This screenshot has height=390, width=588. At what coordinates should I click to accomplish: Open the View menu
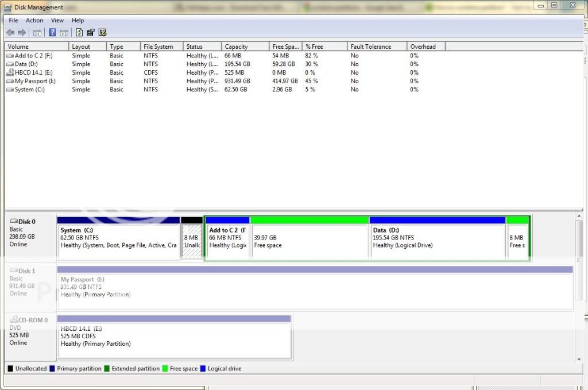57,21
